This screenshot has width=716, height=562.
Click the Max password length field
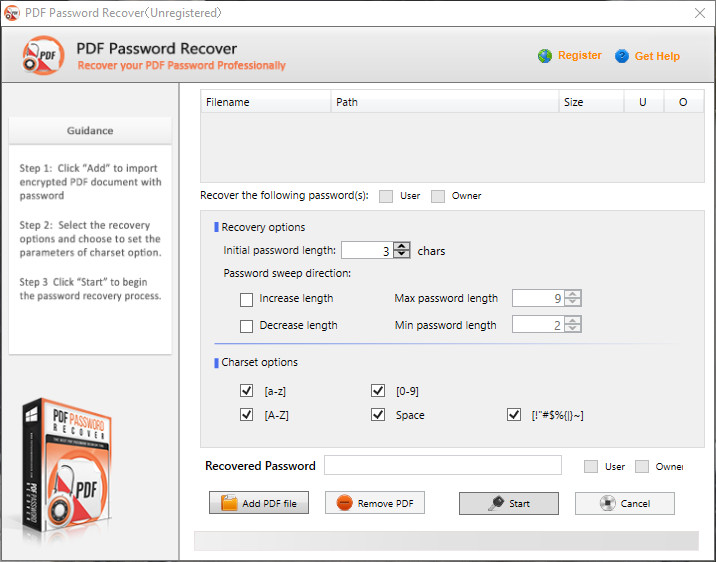(x=538, y=298)
